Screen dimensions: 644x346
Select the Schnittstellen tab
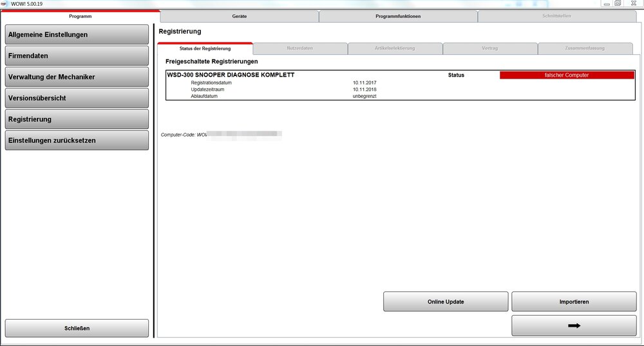coord(556,16)
